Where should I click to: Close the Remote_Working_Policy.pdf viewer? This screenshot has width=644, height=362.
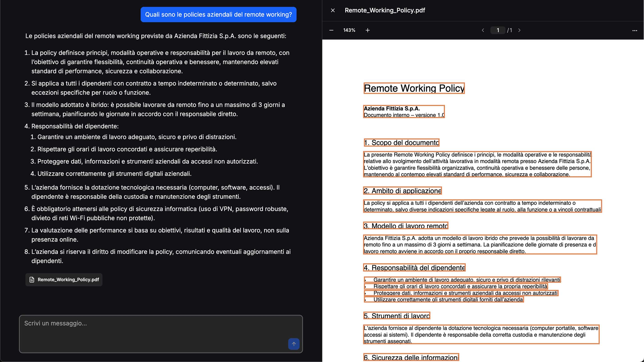[x=333, y=10]
